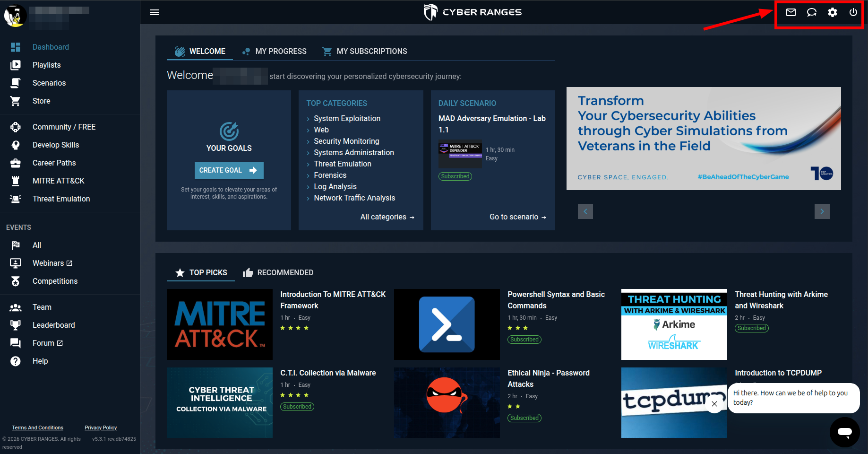868x454 pixels.
Task: Click the All events flag icon
Action: point(16,245)
